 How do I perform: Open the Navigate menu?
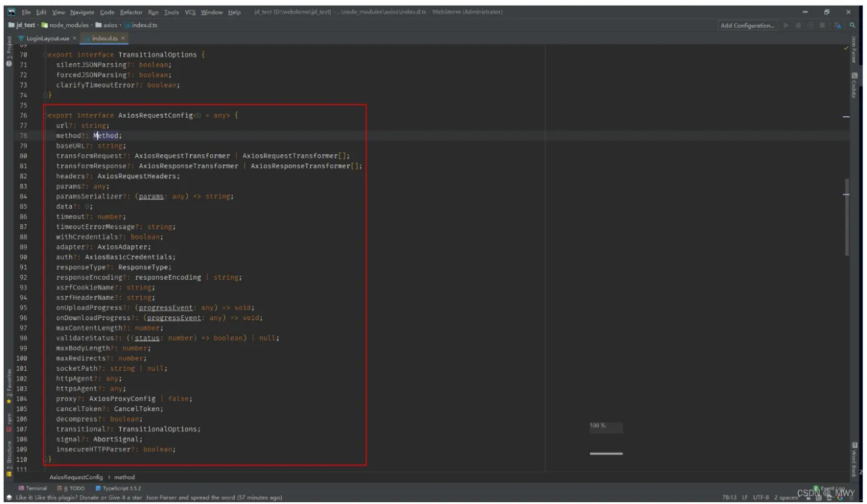click(x=82, y=12)
